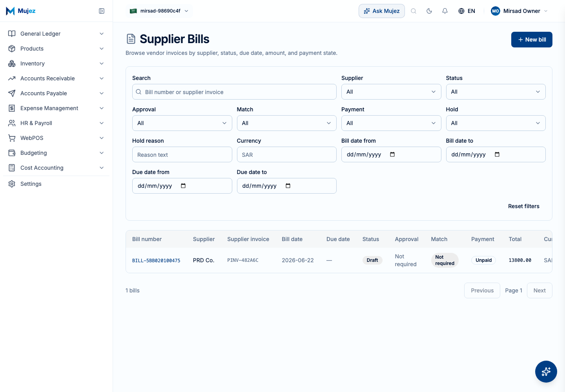This screenshot has width=565, height=392.
Task: Click the Inventory cubes icon
Action: [12, 64]
